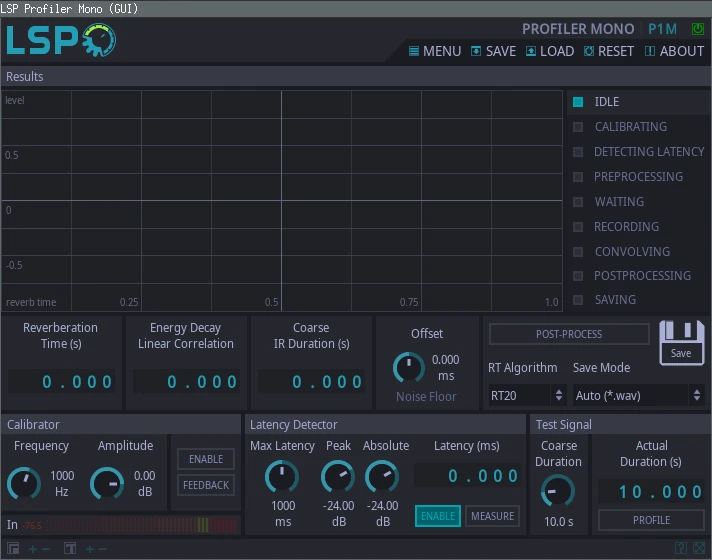Click the Peak threshold knob
Image resolution: width=712 pixels, height=560 pixels.
coord(338,477)
